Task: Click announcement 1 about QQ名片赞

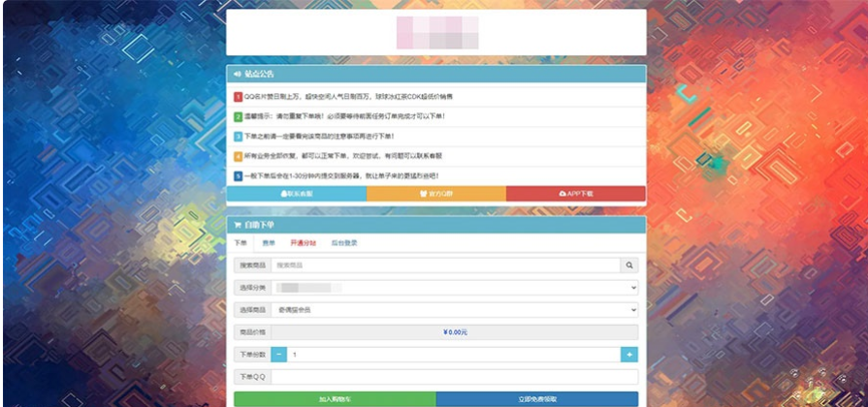Action: [348, 97]
